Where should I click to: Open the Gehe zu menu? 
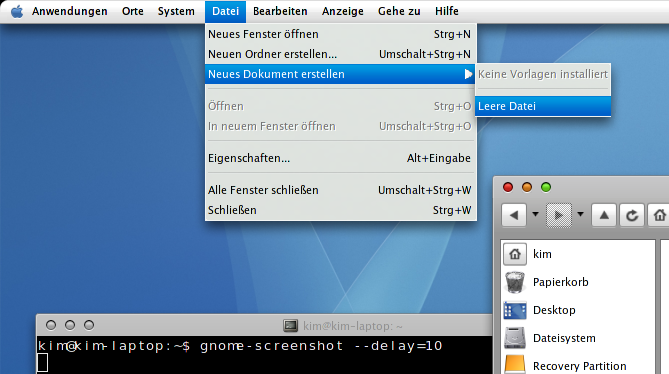pyautogui.click(x=399, y=12)
